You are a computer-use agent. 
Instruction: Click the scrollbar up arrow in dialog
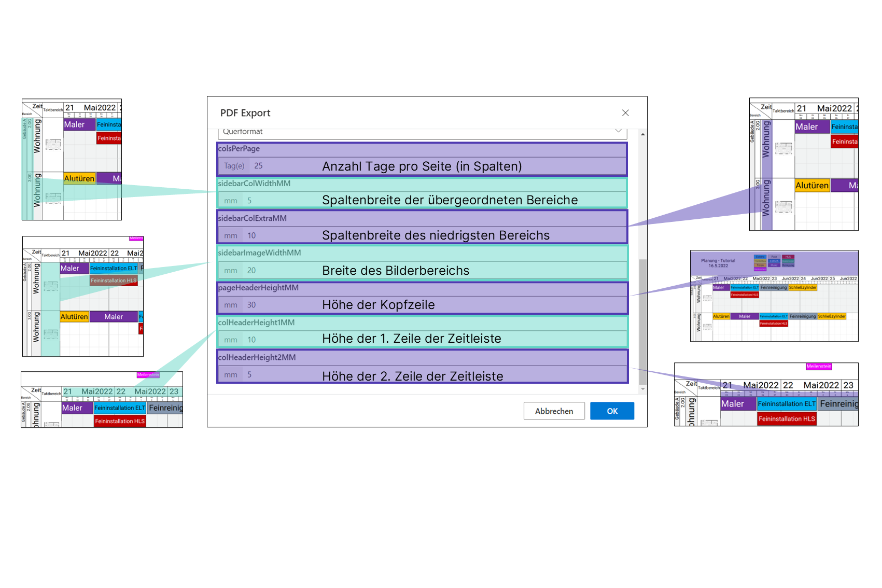(x=643, y=134)
